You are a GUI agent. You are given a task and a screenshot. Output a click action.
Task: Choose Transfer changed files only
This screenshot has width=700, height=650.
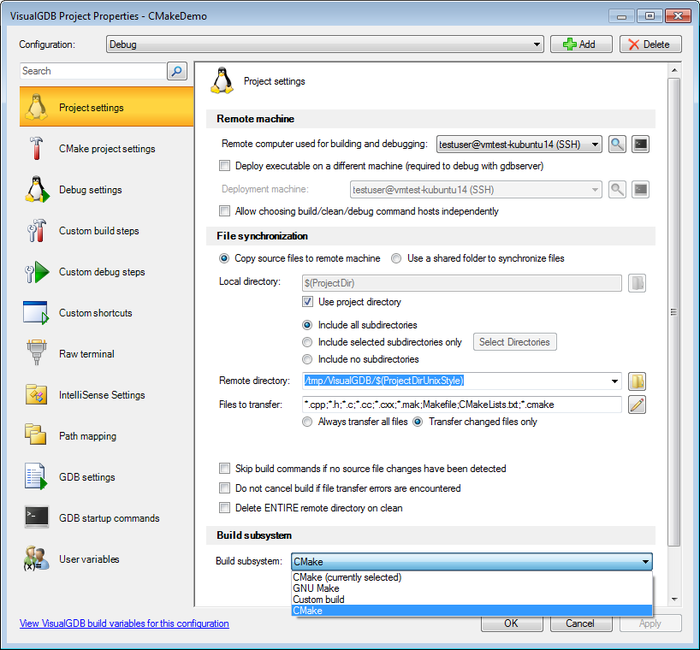[x=417, y=421]
